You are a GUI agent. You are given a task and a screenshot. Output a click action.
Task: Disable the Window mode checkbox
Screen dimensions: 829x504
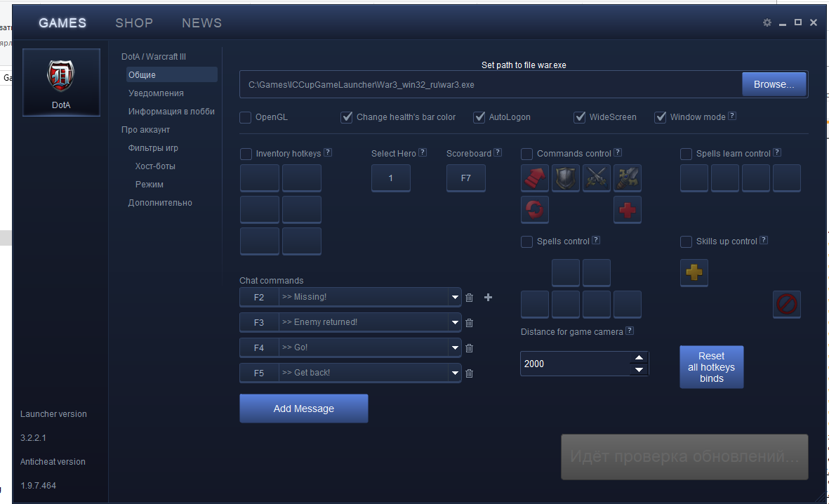pyautogui.click(x=661, y=117)
